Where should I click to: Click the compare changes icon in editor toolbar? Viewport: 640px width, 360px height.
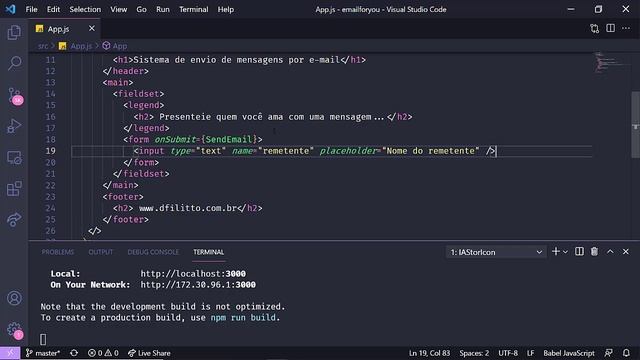[594, 29]
